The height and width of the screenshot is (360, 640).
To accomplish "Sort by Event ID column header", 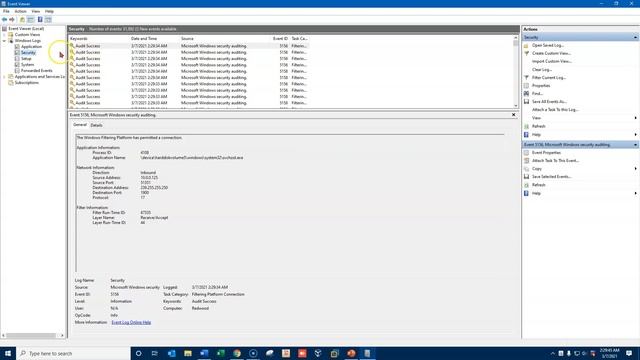I will coord(280,38).
